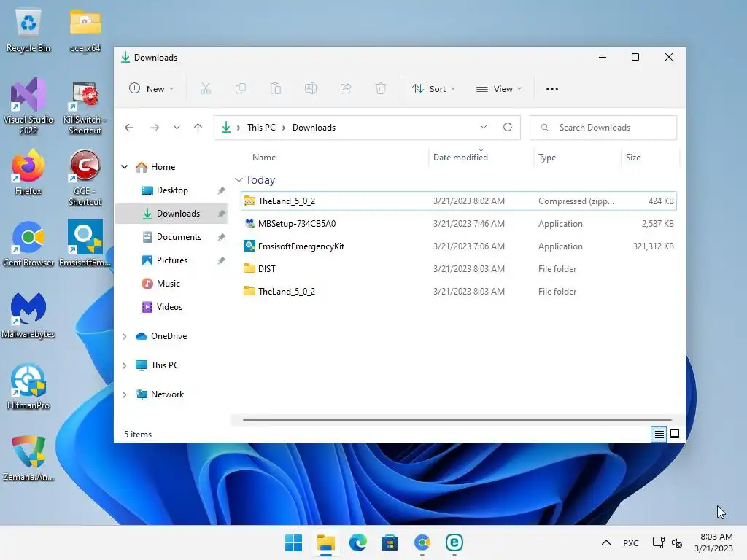Unpin Documents using its pin icon
Screen dimensions: 747x560
[x=222, y=237]
